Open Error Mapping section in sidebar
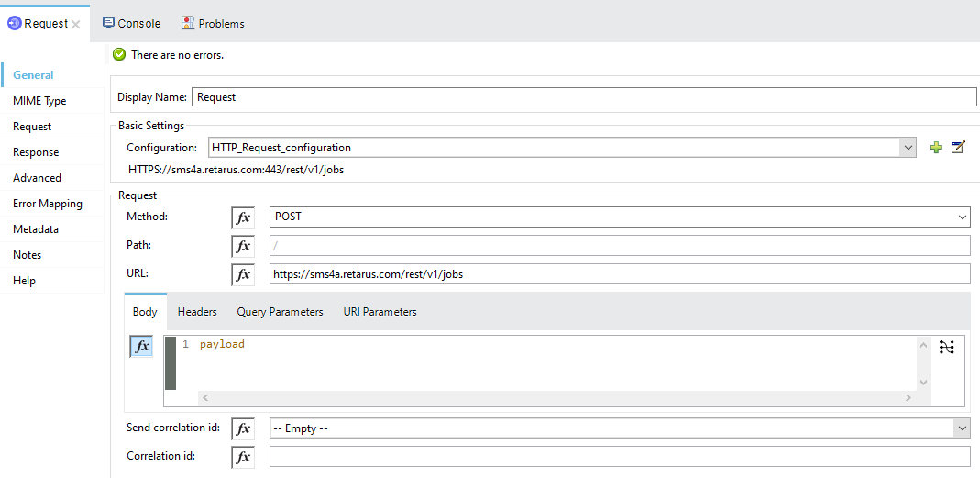Screen dimensions: 980x478 pyautogui.click(x=48, y=204)
